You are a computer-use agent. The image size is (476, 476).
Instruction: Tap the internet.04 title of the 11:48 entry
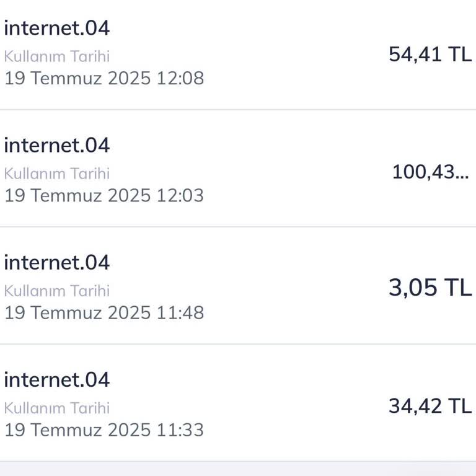[x=57, y=262]
